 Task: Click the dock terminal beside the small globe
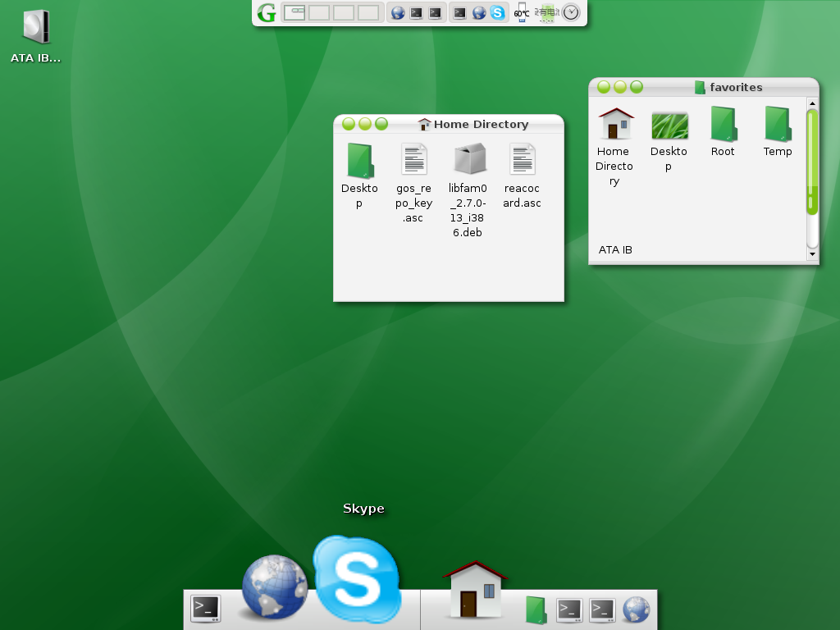pyautogui.click(x=603, y=610)
